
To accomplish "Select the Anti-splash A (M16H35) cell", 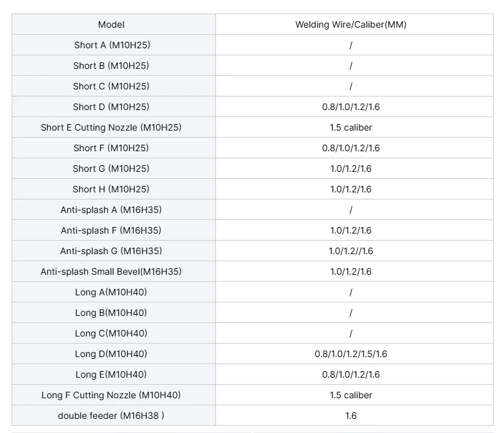I will 114,210.
